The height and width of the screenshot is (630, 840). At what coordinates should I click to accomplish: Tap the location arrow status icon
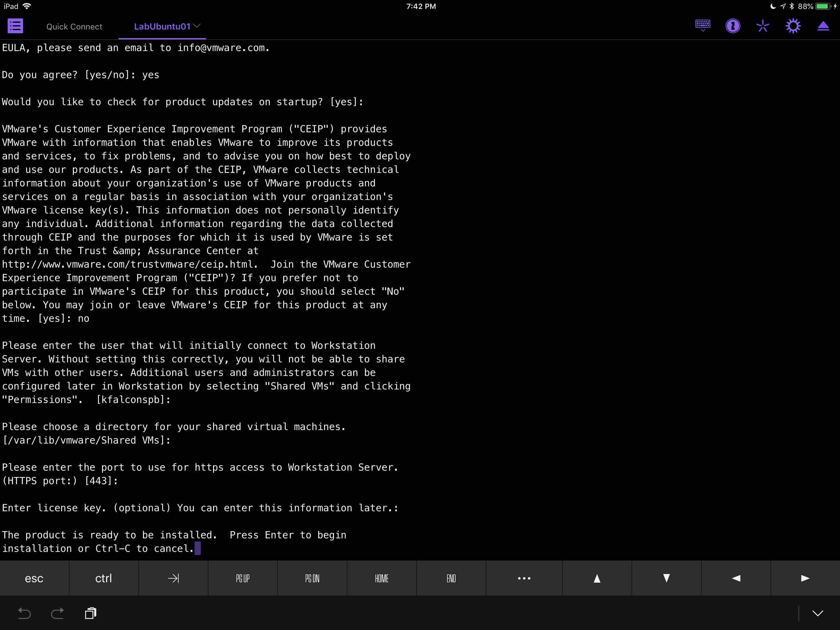coord(783,6)
